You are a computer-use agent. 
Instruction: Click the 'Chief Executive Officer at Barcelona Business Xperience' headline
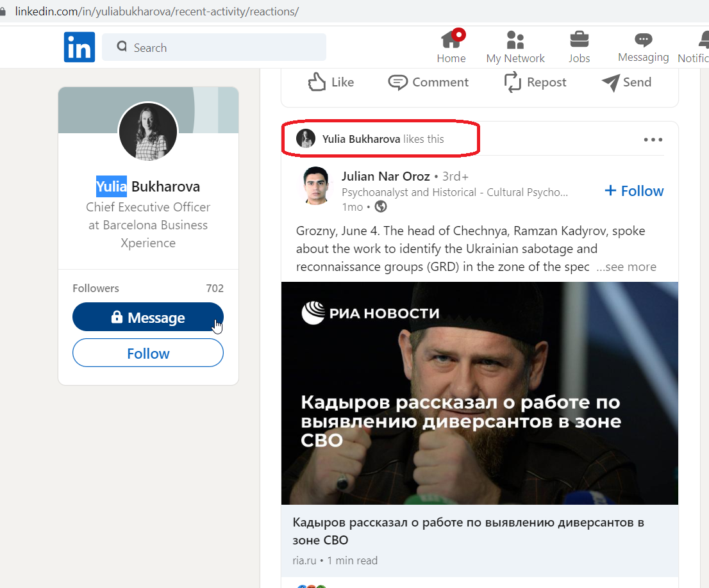pyautogui.click(x=148, y=225)
